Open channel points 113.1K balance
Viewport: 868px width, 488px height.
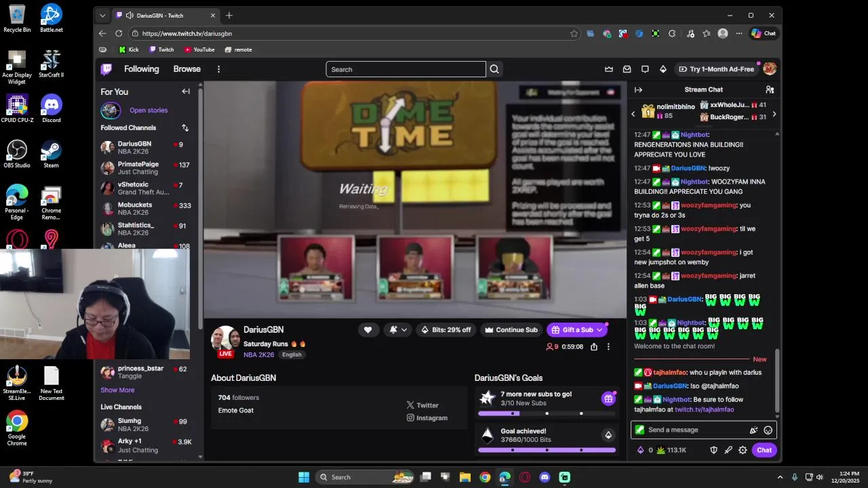pos(671,450)
